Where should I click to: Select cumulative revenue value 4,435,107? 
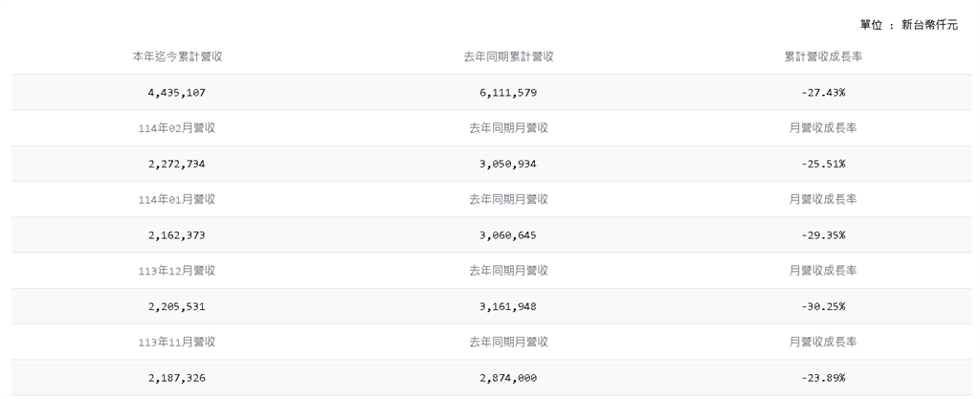click(177, 93)
